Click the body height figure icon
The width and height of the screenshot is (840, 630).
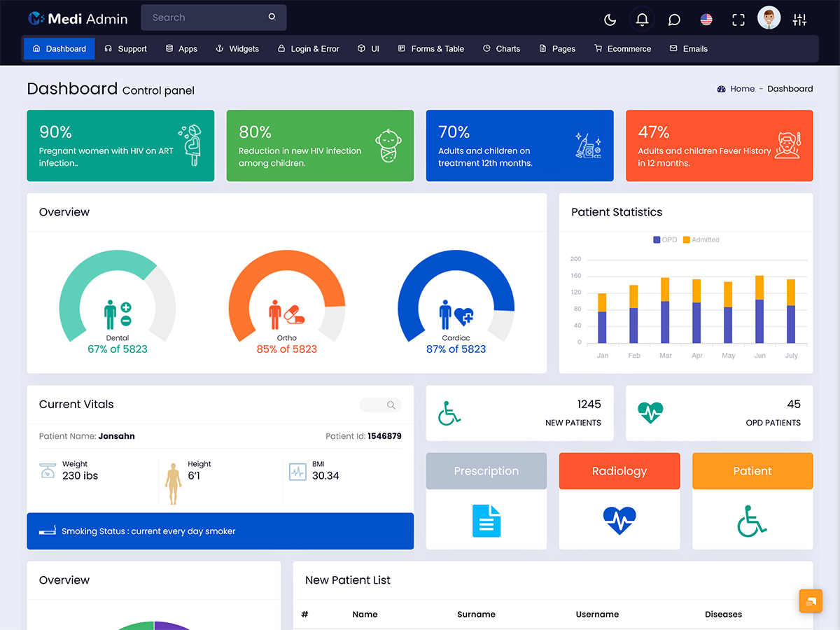pos(173,483)
